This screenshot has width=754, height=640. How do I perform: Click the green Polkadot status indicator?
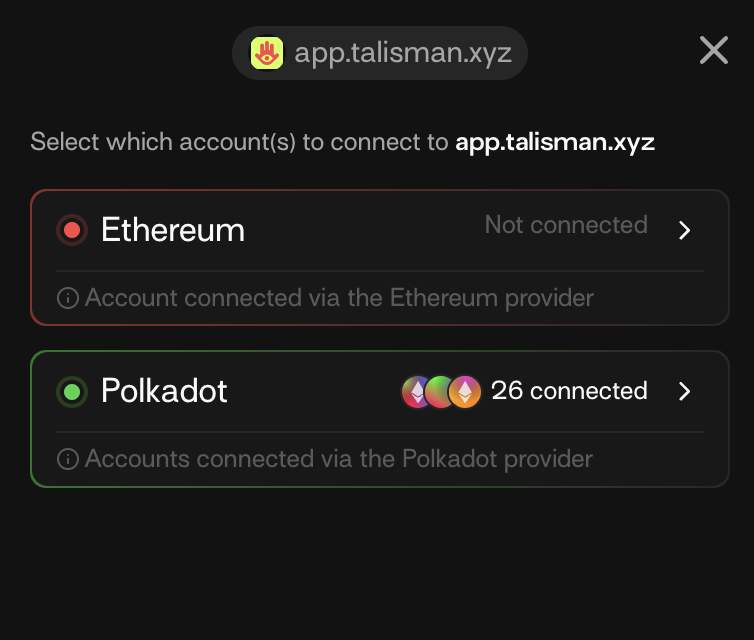pyautogui.click(x=72, y=391)
